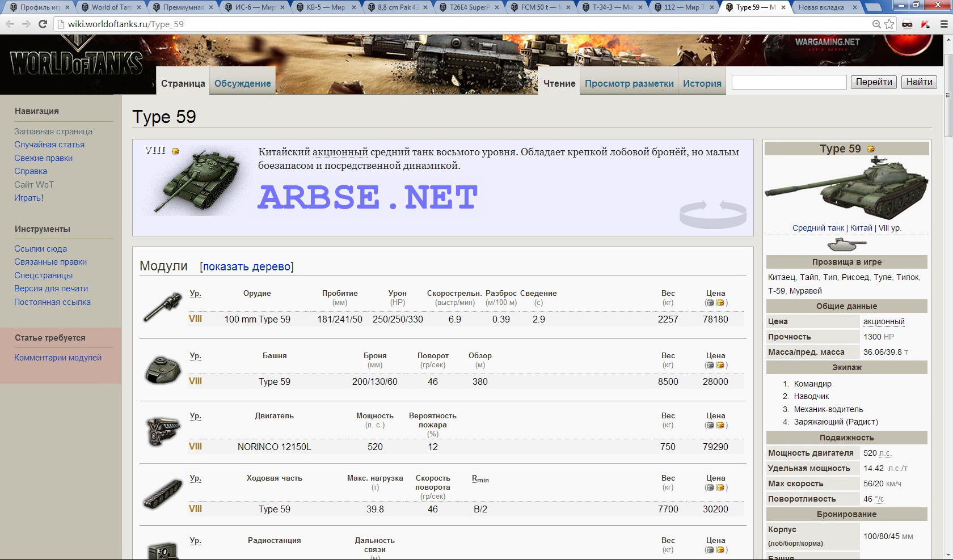Open 'Заглавная страница' in navigation
The height and width of the screenshot is (560, 953).
(x=53, y=131)
